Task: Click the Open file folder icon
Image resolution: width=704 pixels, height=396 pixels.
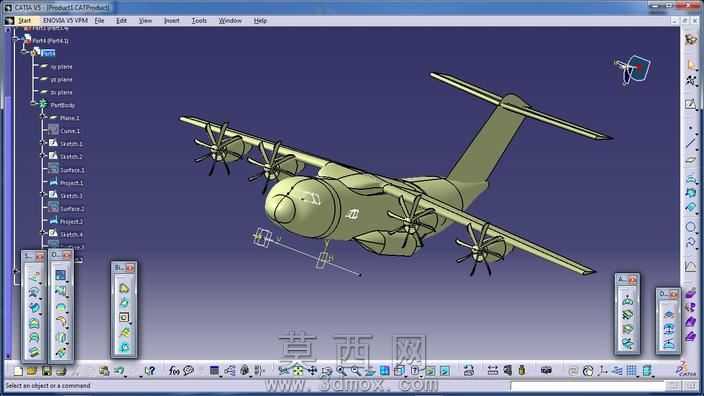Action: [x=31, y=371]
